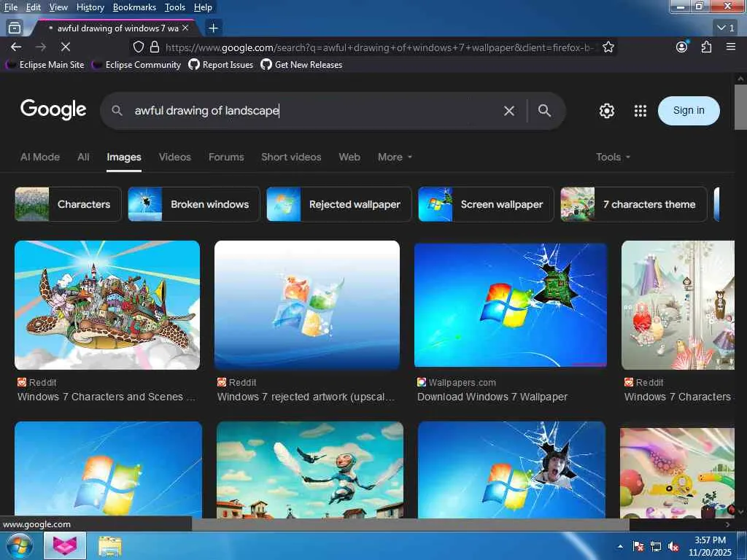This screenshot has width=747, height=560.
Task: Submit search with magnifier button
Action: (544, 111)
